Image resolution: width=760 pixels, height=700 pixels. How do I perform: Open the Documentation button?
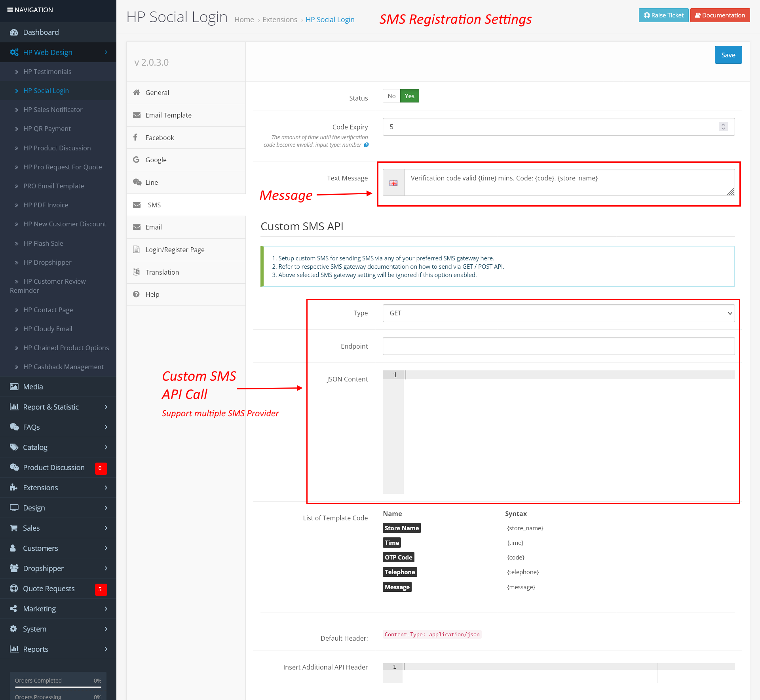pos(720,15)
